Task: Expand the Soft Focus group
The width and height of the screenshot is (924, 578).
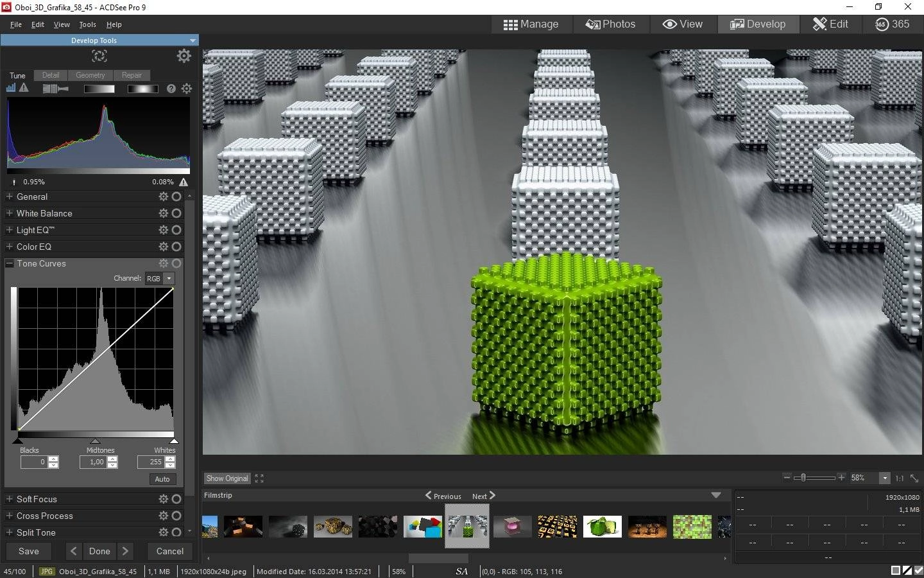Action: (x=10, y=499)
